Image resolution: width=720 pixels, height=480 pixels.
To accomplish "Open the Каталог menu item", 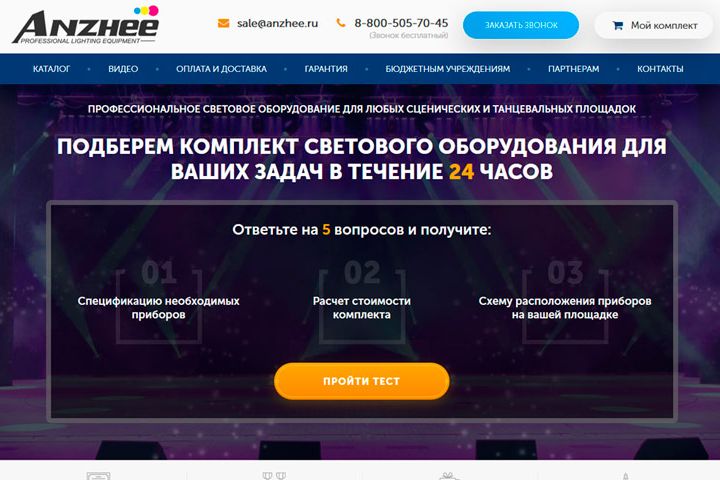I will tap(51, 69).
